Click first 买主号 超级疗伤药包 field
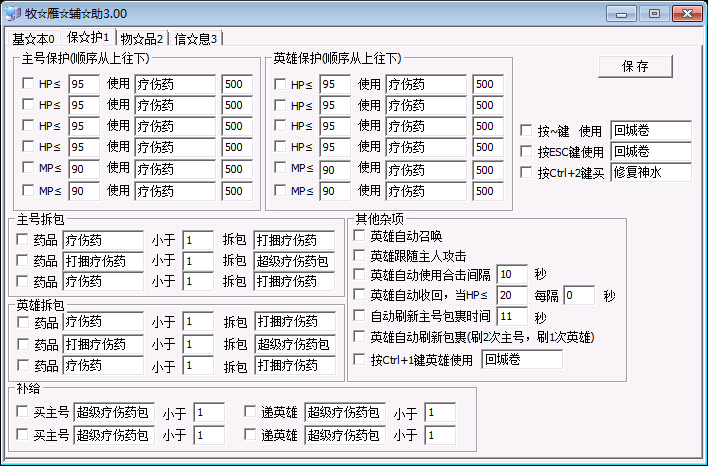 [114, 412]
